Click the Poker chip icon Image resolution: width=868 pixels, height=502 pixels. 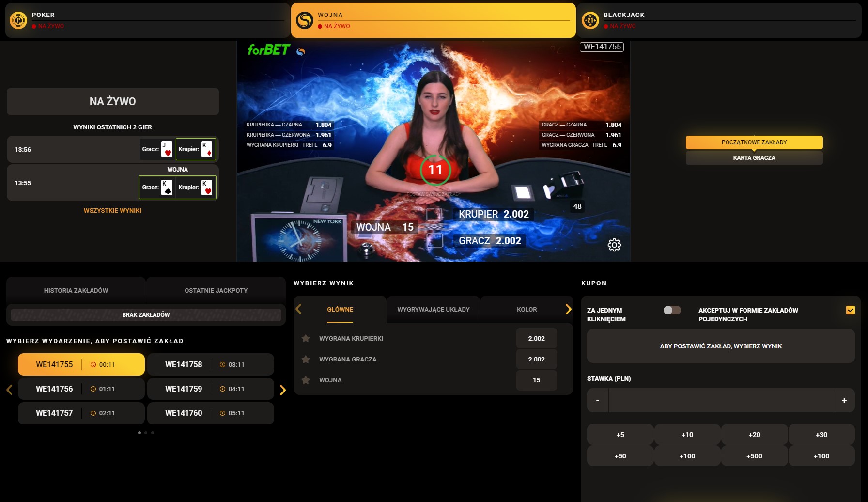[18, 20]
